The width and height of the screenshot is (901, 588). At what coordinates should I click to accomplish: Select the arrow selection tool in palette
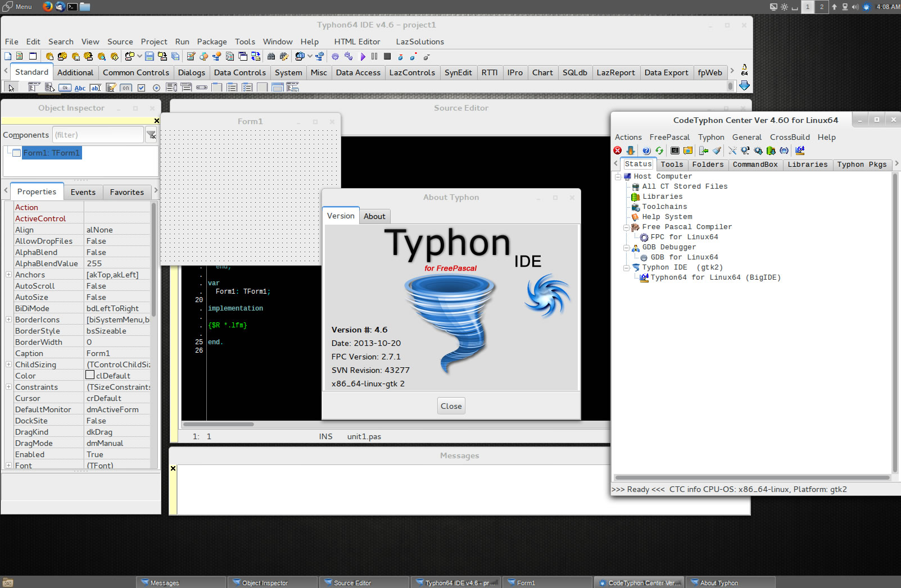tap(11, 87)
